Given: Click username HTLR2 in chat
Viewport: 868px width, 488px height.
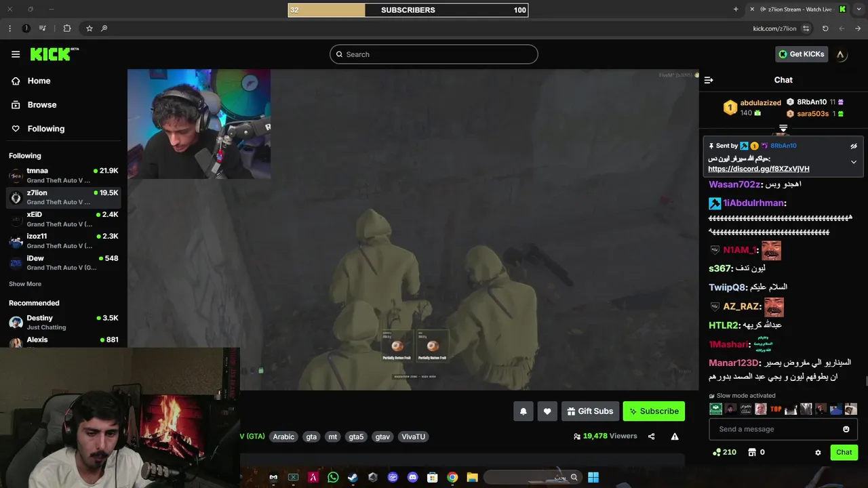Looking at the screenshot, I should pos(724,325).
